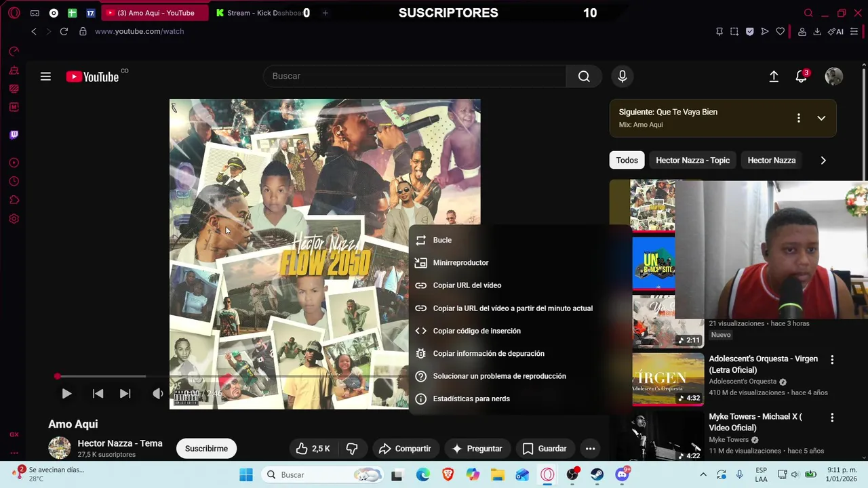Expand the Siguiente mix playlist chevron
This screenshot has width=868, height=488.
pos(821,118)
